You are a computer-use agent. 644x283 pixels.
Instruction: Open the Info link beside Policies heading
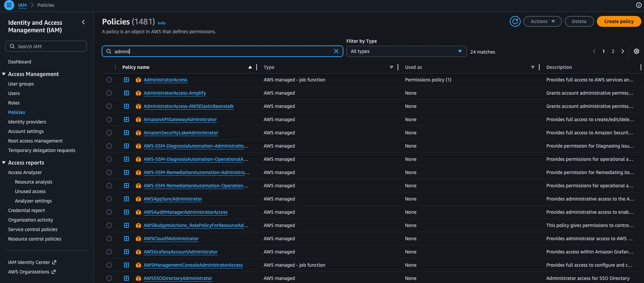click(x=161, y=23)
